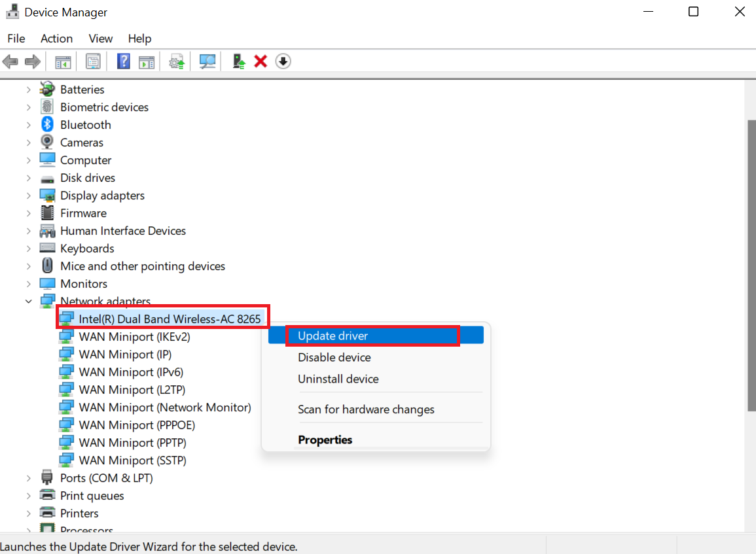Expand the Display adapters node
756x554 pixels.
28,196
